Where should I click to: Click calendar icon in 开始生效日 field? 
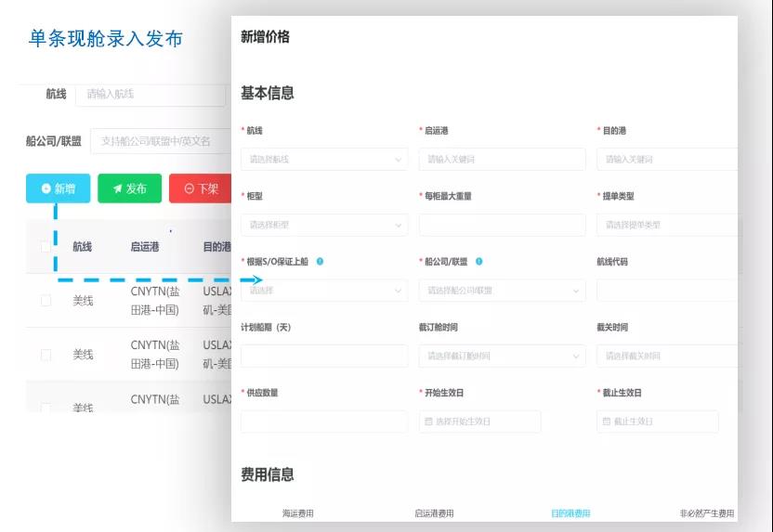(428, 422)
